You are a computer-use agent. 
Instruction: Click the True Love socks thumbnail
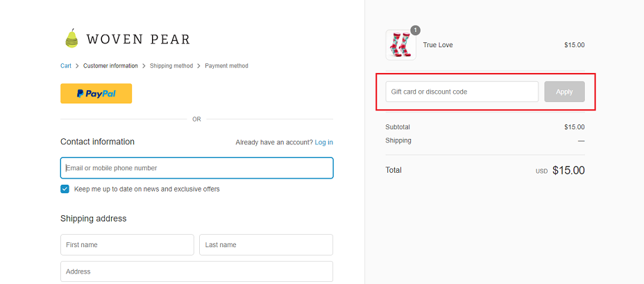point(400,45)
